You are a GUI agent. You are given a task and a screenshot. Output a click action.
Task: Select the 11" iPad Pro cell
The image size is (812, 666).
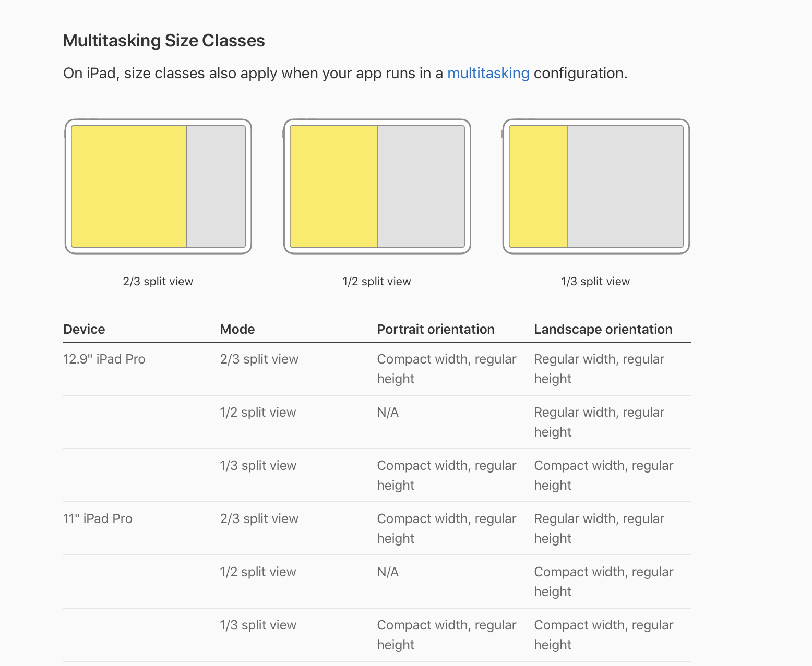pos(98,519)
